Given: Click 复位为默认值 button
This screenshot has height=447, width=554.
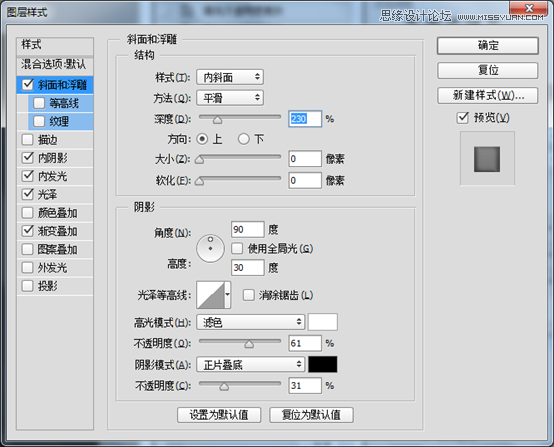Looking at the screenshot, I should pos(311,415).
